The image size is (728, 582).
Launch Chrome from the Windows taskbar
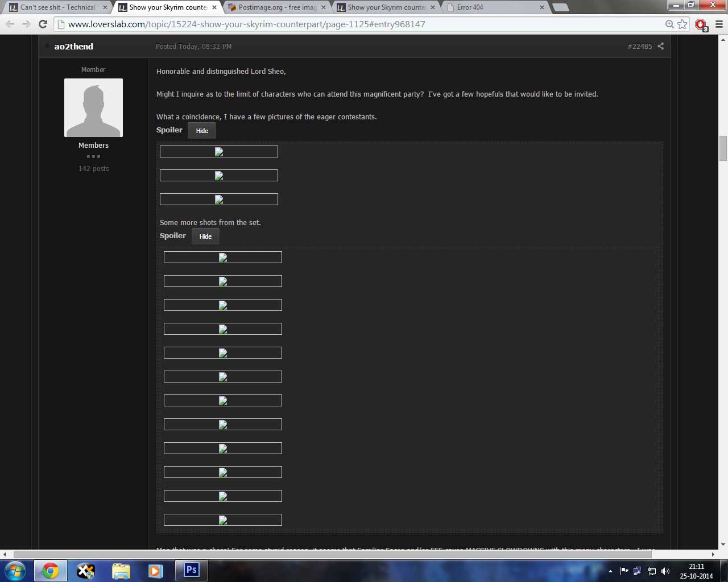(x=51, y=570)
